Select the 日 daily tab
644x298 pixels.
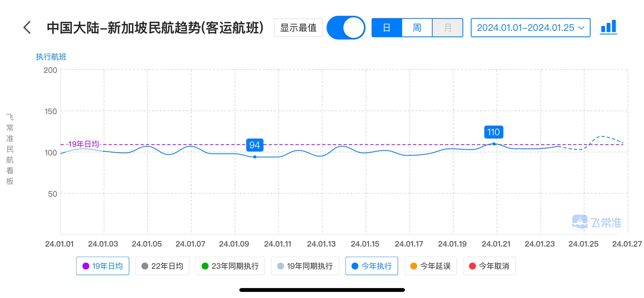point(387,28)
